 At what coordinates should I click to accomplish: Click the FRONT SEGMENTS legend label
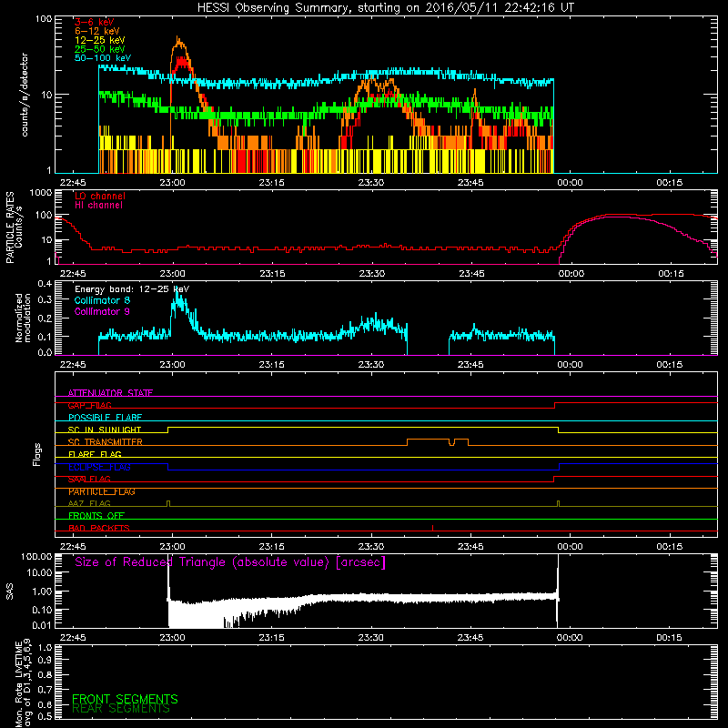(125, 699)
